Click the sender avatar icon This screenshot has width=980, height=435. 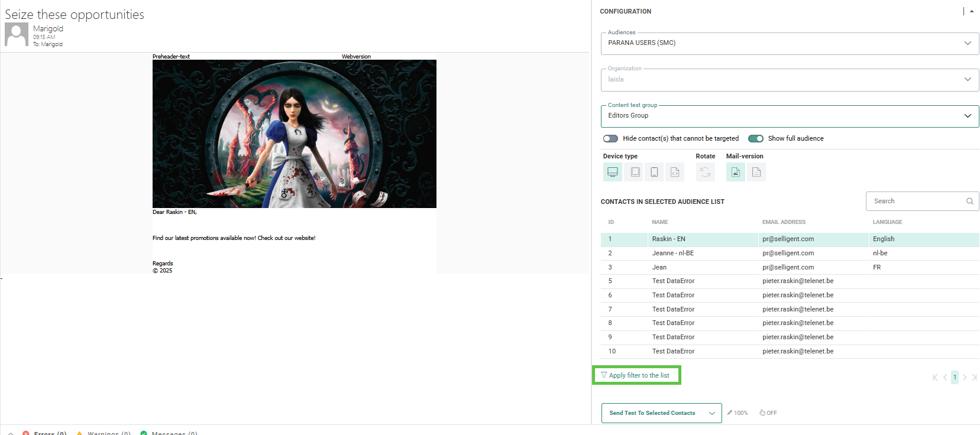(17, 34)
